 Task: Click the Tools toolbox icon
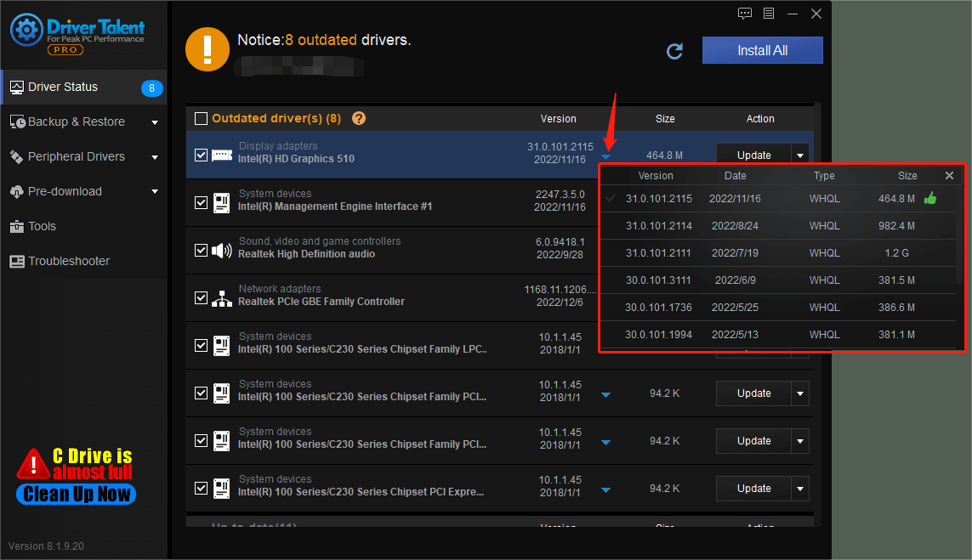pos(17,227)
